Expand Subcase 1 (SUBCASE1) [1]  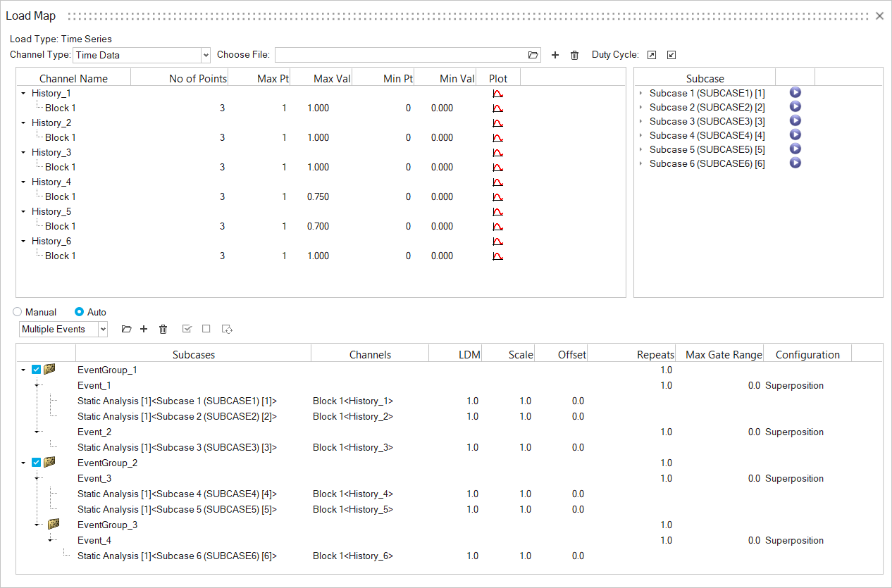pyautogui.click(x=640, y=93)
